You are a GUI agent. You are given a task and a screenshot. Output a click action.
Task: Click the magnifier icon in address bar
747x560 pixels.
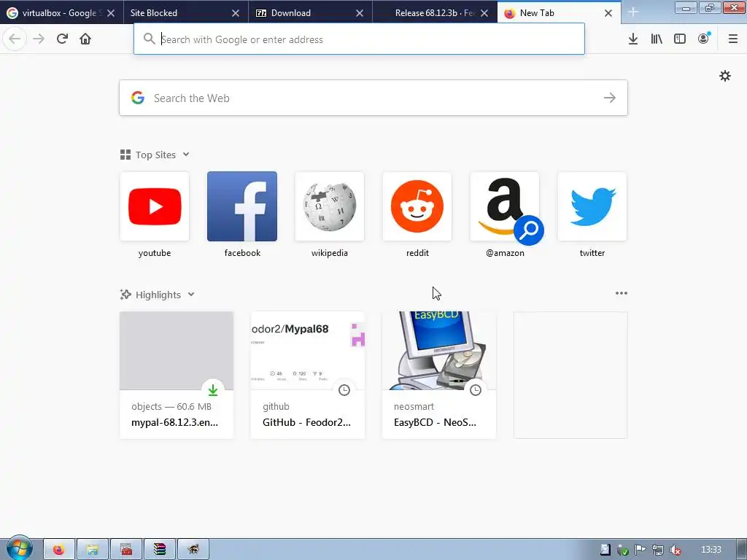(x=149, y=39)
